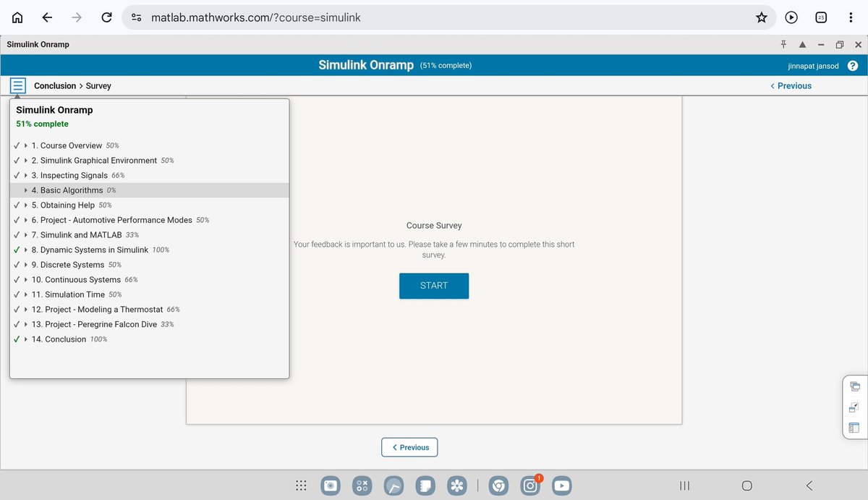Open the browser three-dot menu

point(851,17)
